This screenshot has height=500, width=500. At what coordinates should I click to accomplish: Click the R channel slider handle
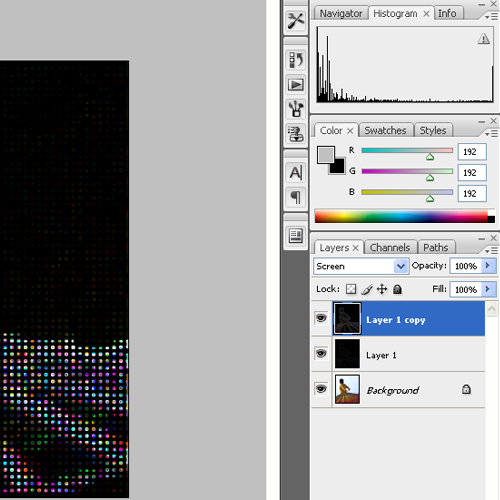click(x=430, y=157)
